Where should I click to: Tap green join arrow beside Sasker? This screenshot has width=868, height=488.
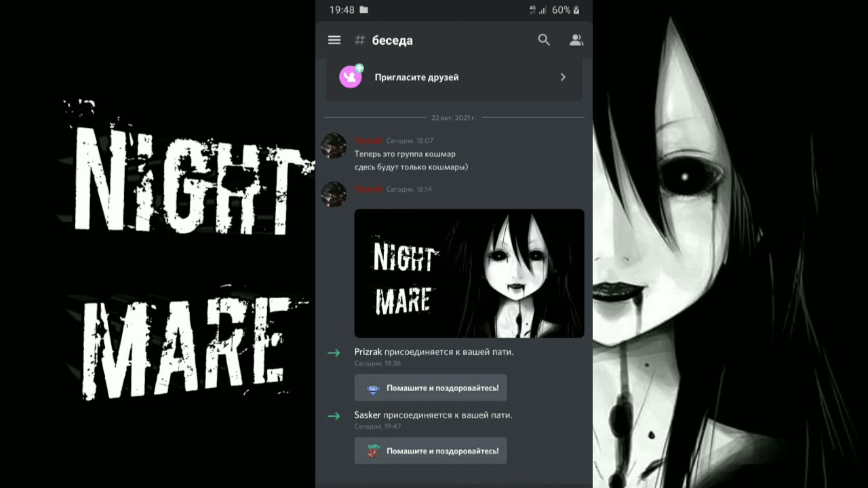click(334, 415)
